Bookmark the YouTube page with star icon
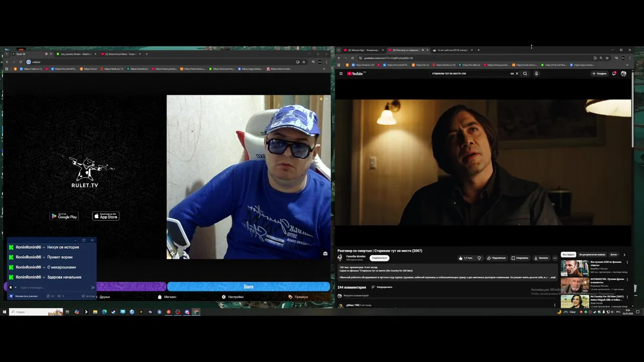Screen dimensions: 644x362 pyautogui.click(x=607, y=58)
